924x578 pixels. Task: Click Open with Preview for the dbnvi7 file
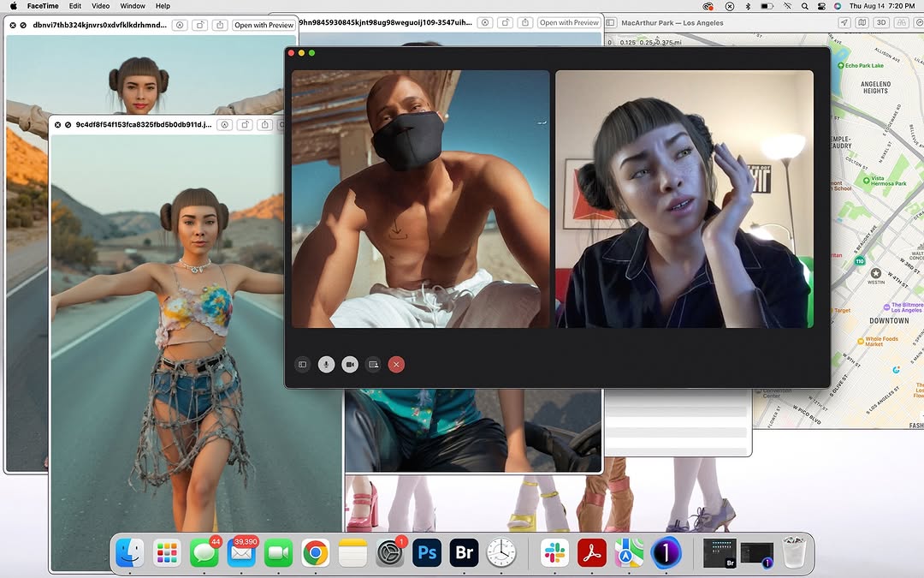coord(264,24)
